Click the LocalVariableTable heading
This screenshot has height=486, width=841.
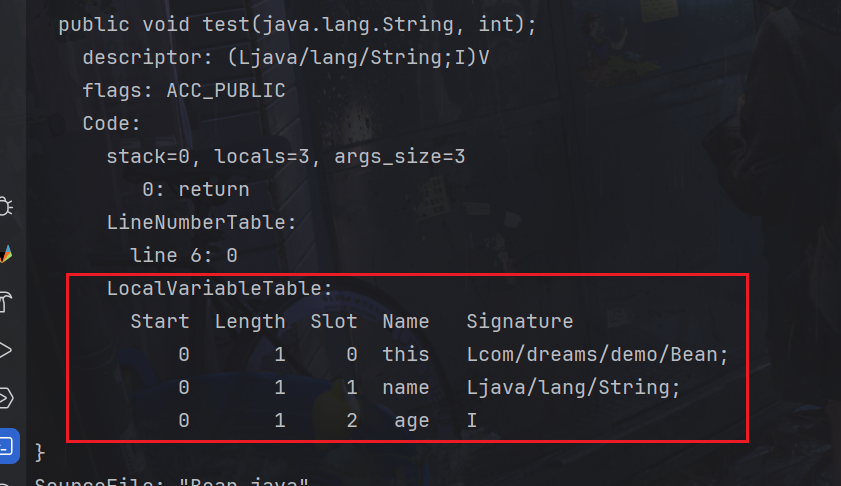point(219,289)
